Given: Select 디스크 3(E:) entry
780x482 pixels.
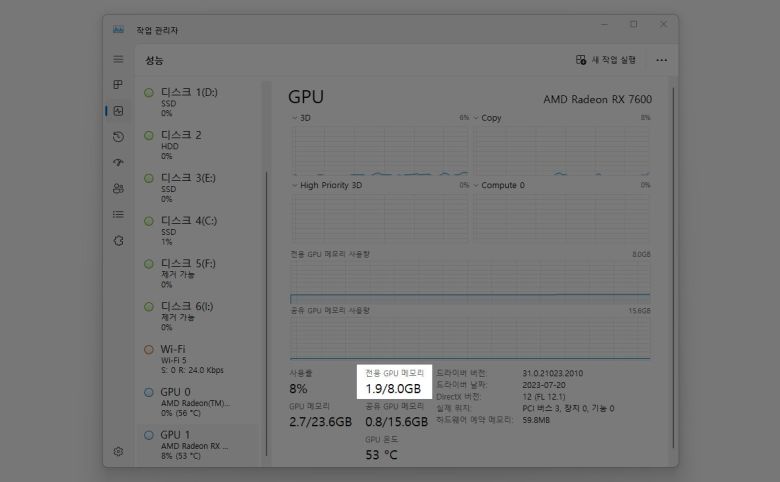Looking at the screenshot, I should (199, 188).
